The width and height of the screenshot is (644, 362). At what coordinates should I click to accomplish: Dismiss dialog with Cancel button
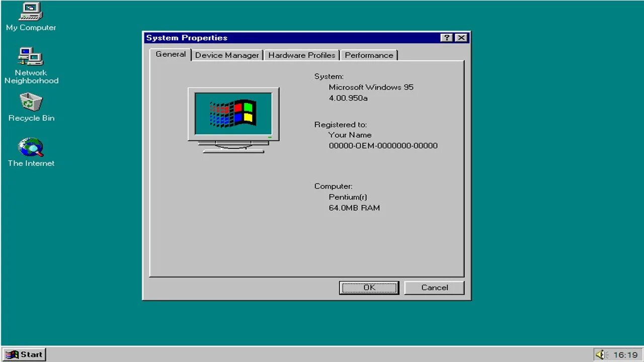coord(434,288)
